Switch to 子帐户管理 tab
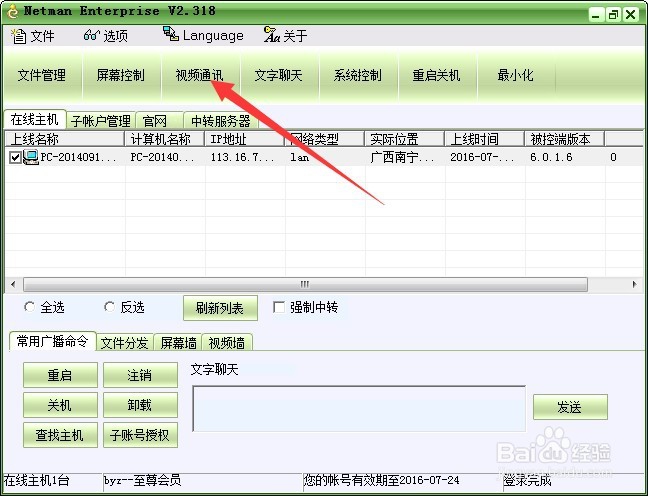The width and height of the screenshot is (648, 496). 100,121
